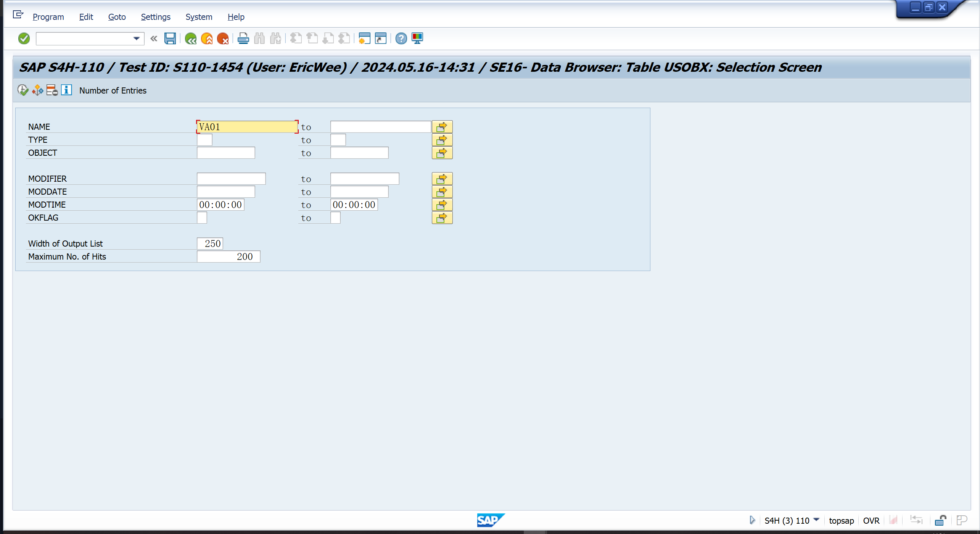The image size is (980, 534).
Task: Click the Customize Local Layout monitor icon
Action: (x=417, y=38)
